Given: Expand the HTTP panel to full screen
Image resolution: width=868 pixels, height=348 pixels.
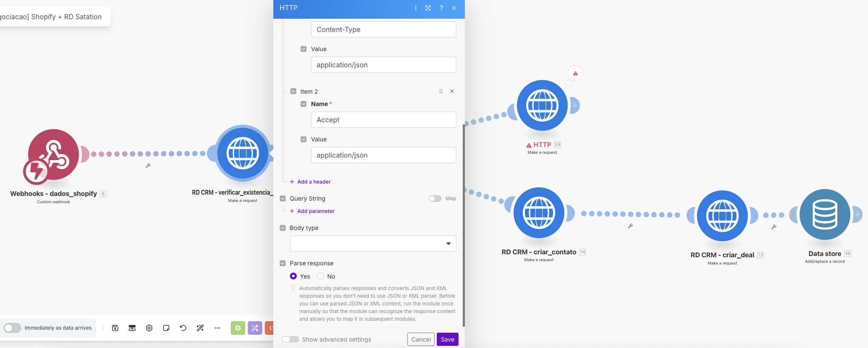Looking at the screenshot, I should (428, 8).
